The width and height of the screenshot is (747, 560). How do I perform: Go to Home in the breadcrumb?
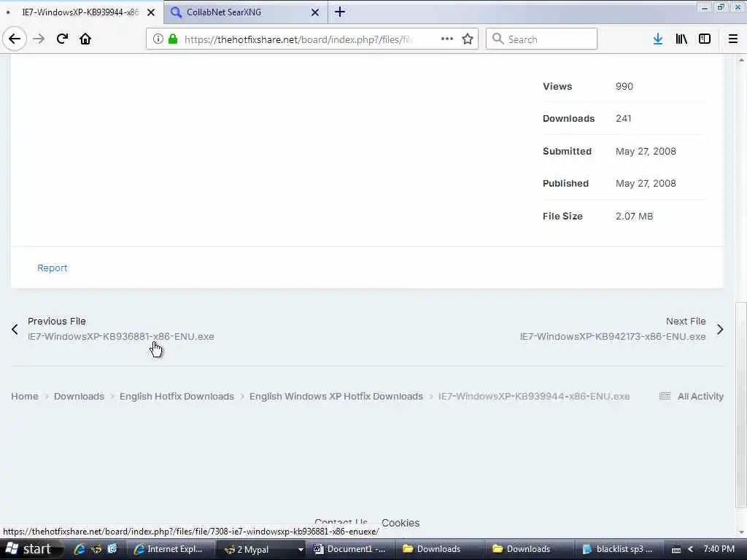(25, 396)
